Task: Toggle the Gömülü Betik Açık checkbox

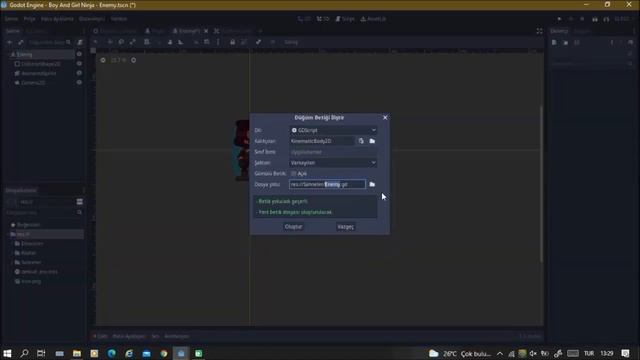Action: click(299, 173)
